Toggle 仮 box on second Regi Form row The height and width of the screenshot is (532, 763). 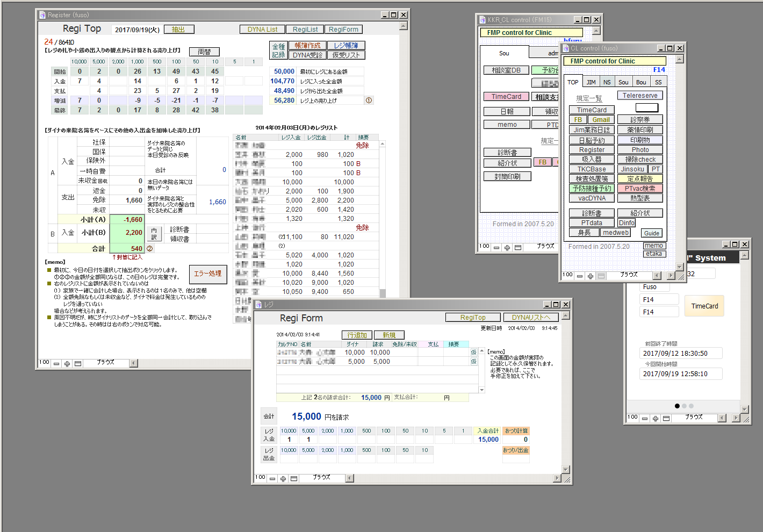(x=473, y=362)
